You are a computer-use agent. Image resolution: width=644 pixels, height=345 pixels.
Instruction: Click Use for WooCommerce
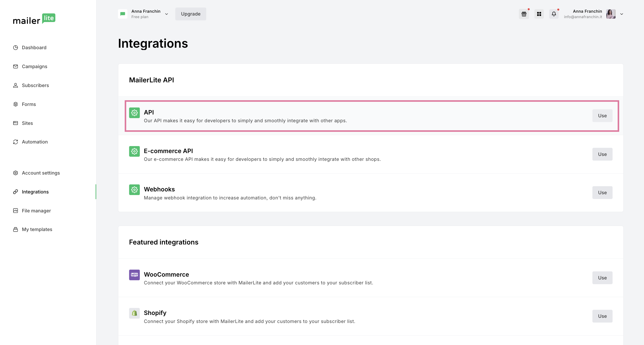(x=602, y=278)
